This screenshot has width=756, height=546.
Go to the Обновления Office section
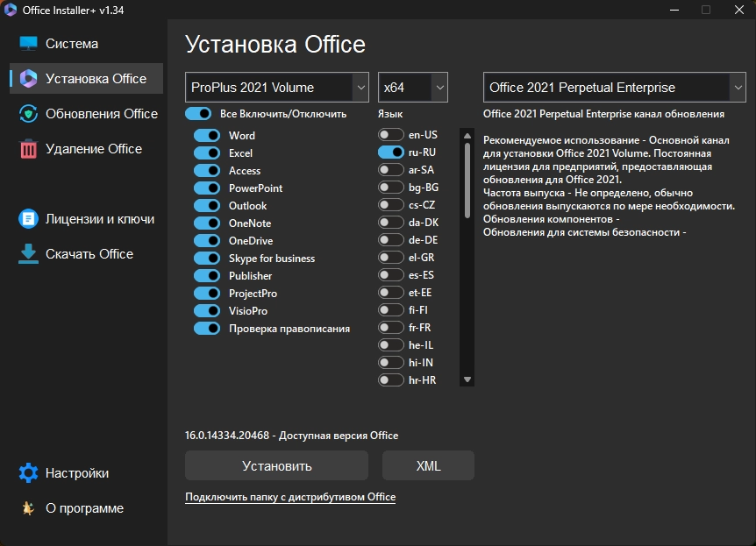pyautogui.click(x=101, y=114)
